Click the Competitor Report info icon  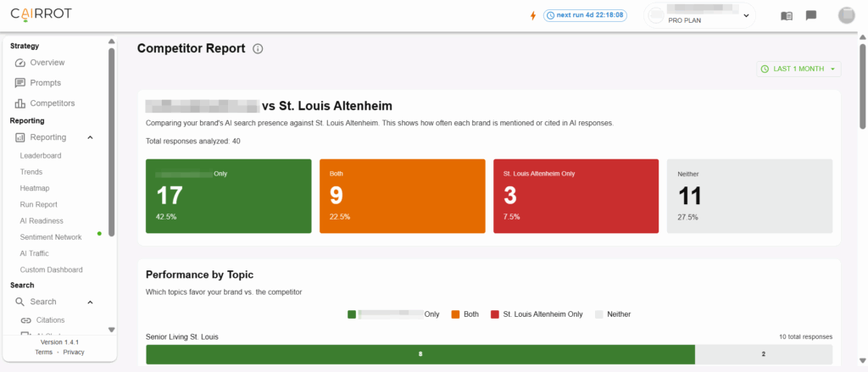coord(258,48)
